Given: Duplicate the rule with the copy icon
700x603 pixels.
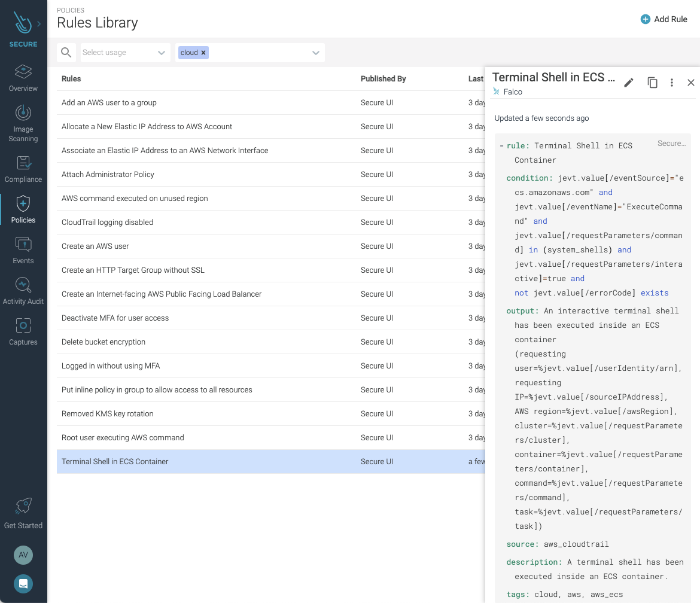Looking at the screenshot, I should (652, 83).
